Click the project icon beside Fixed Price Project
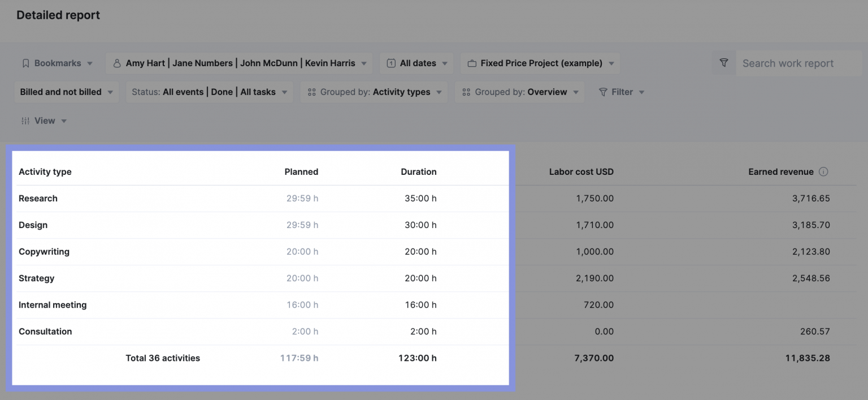The width and height of the screenshot is (868, 400). [472, 63]
